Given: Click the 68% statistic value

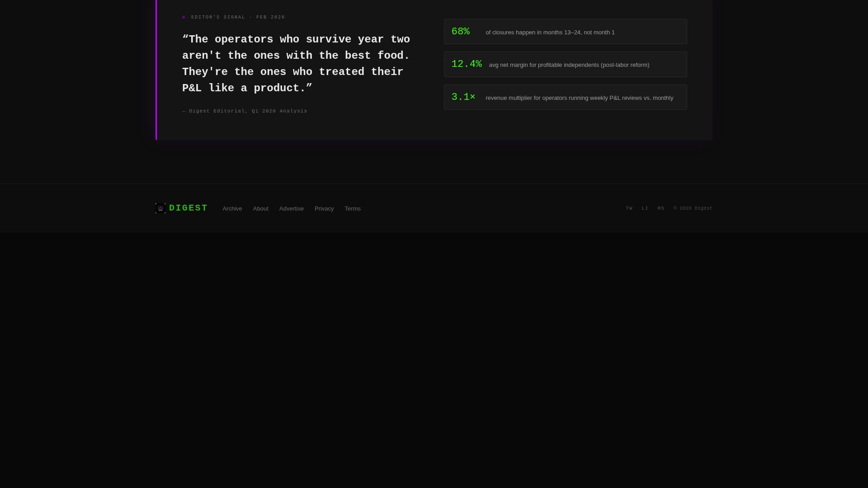Looking at the screenshot, I should (x=461, y=32).
